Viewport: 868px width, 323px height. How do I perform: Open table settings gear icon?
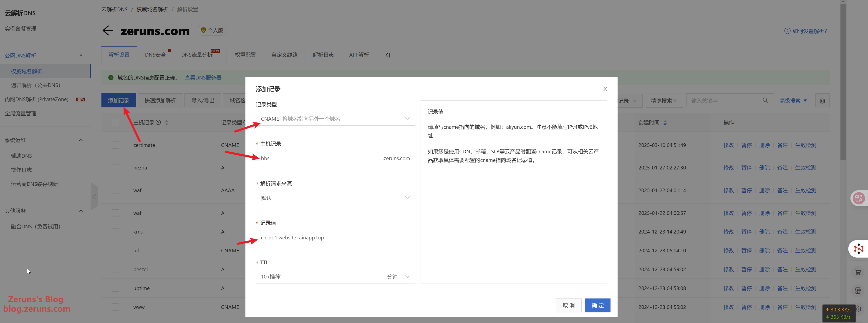click(822, 101)
